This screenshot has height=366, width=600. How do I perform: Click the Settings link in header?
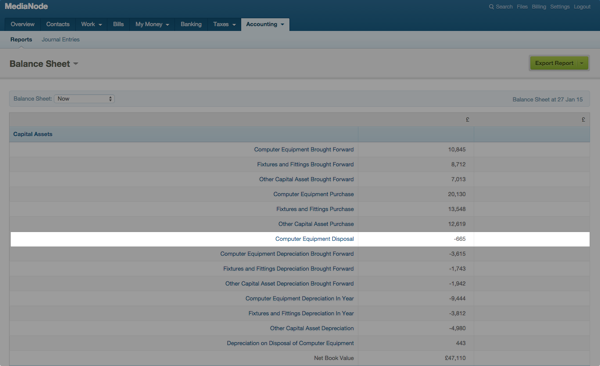pos(560,7)
